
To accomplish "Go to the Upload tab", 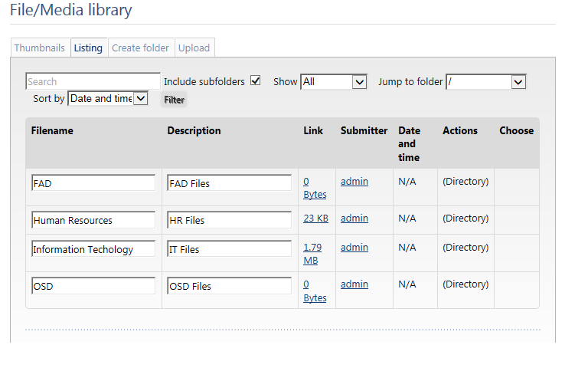I will (194, 48).
